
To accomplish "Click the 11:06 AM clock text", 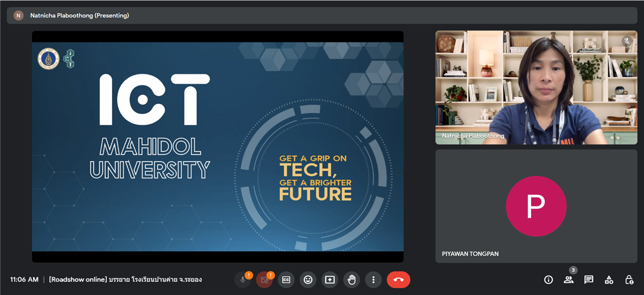I will [24, 279].
